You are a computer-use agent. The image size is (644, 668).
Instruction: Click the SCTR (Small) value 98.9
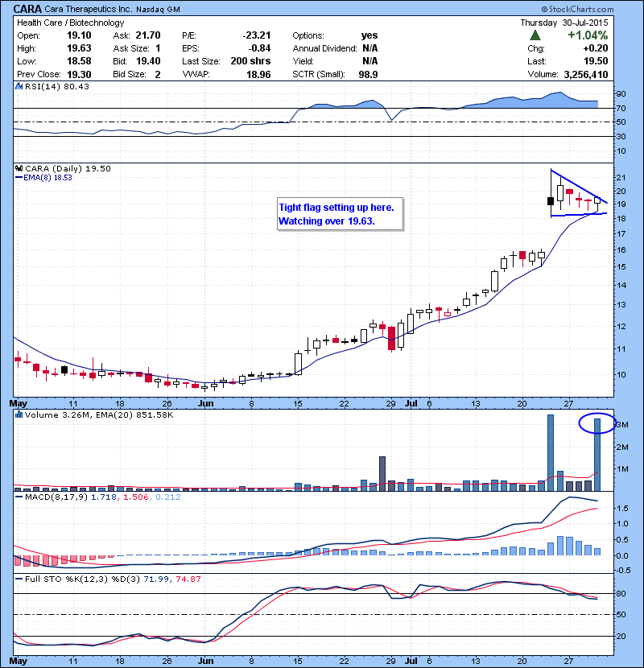368,75
